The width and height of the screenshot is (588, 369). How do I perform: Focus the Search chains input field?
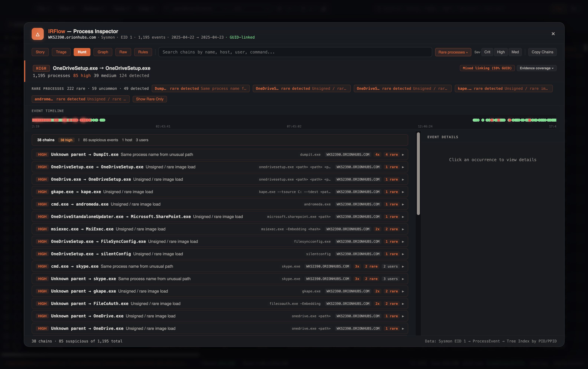[x=295, y=52]
